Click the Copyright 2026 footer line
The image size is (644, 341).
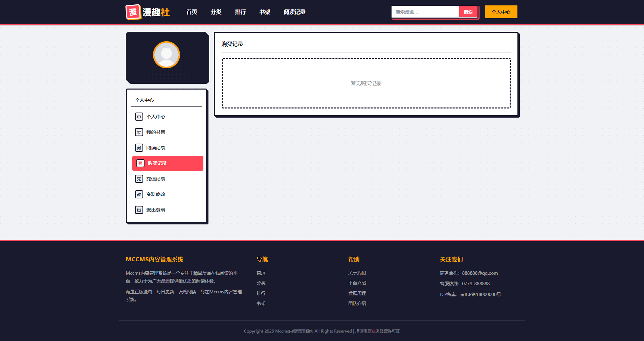tap(322, 331)
